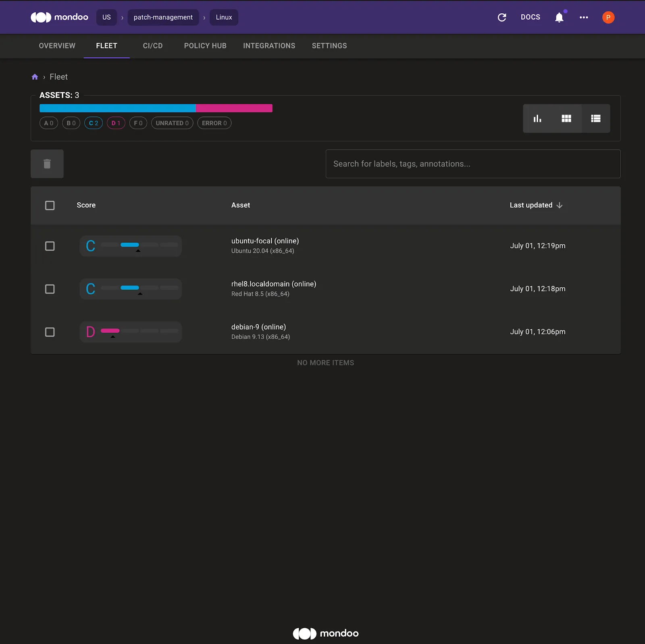This screenshot has width=645, height=644.
Task: Open the OVERVIEW tab
Action: pyautogui.click(x=57, y=46)
